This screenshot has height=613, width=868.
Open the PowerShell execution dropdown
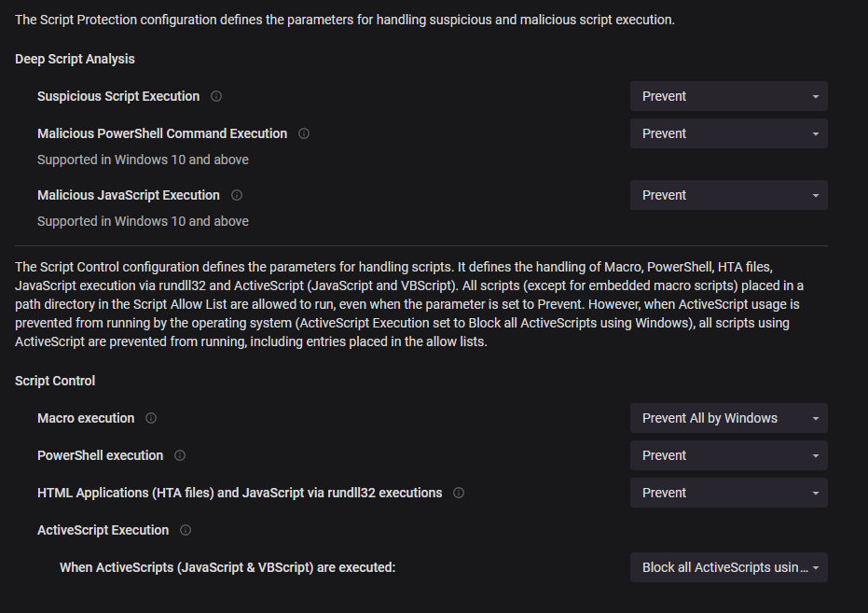[x=728, y=455]
